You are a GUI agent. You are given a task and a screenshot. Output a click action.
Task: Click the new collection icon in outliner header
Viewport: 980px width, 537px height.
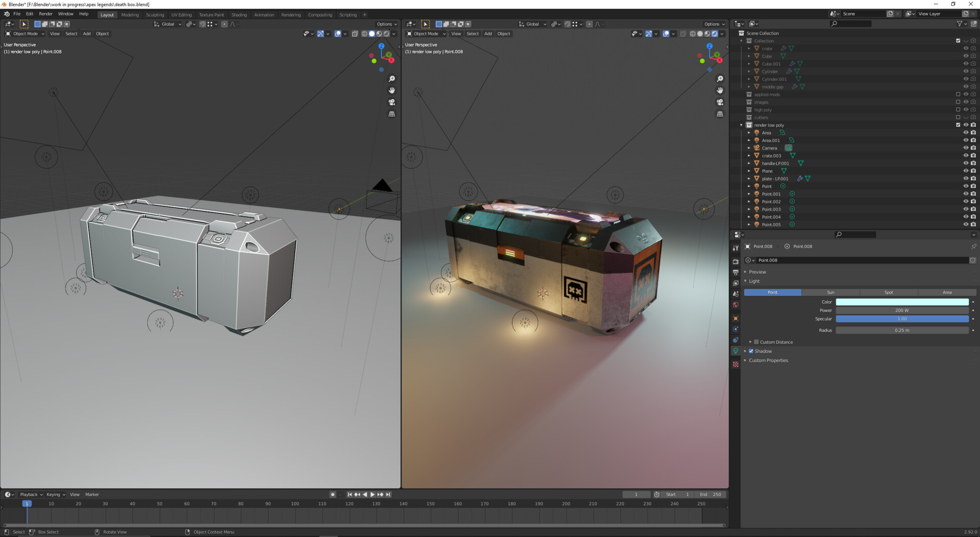click(x=973, y=23)
